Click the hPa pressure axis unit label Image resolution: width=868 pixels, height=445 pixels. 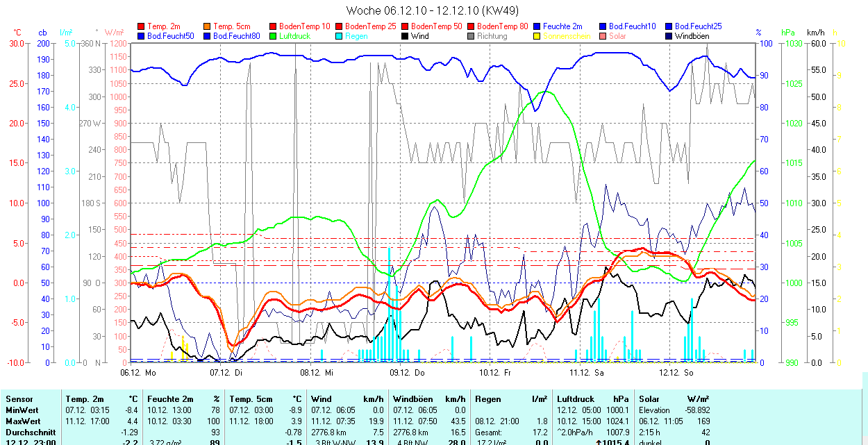(787, 33)
